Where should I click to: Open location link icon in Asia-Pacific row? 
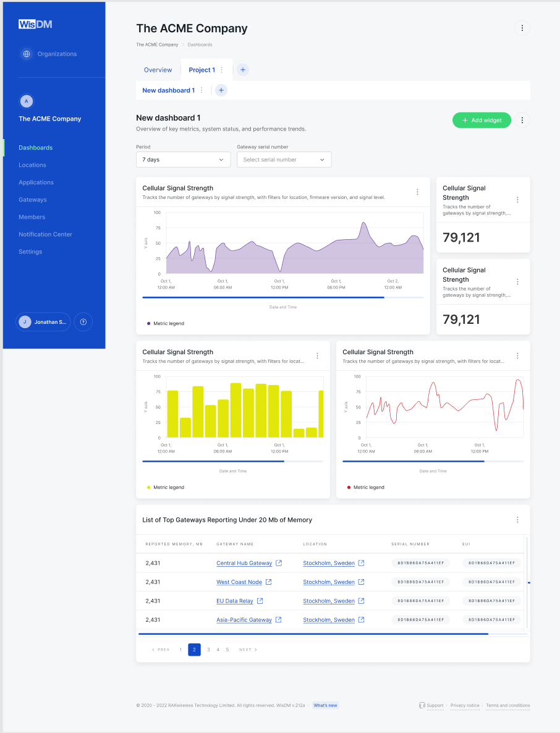[x=362, y=619]
